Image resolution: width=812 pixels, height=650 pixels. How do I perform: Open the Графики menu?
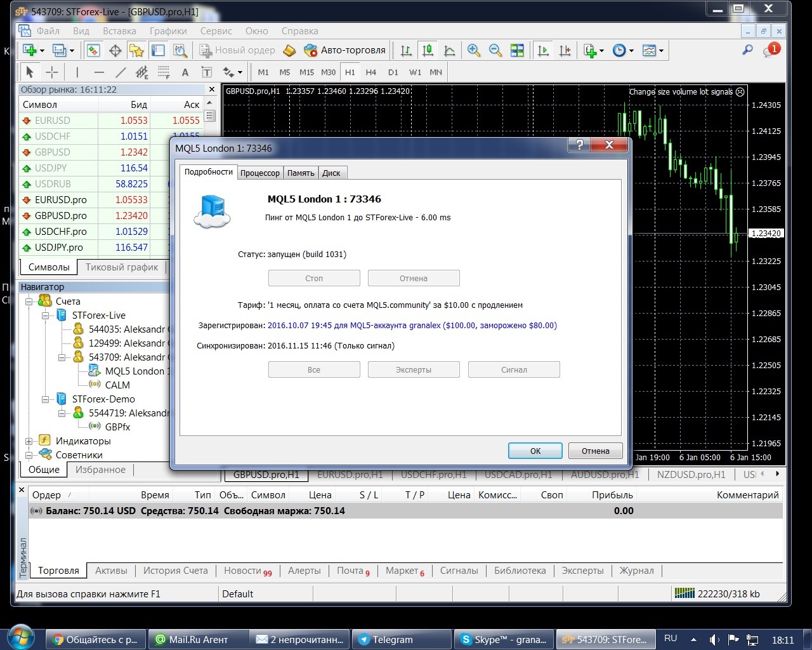click(168, 30)
